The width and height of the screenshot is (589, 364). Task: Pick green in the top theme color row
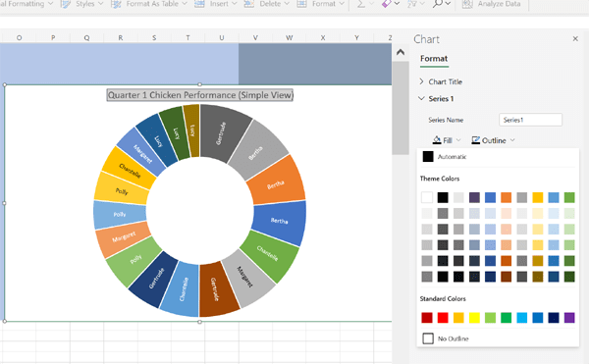[569, 197]
